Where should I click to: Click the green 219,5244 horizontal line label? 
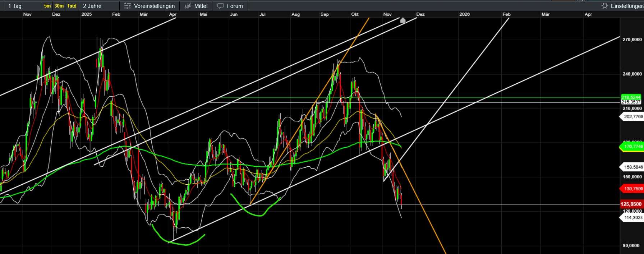tap(631, 97)
